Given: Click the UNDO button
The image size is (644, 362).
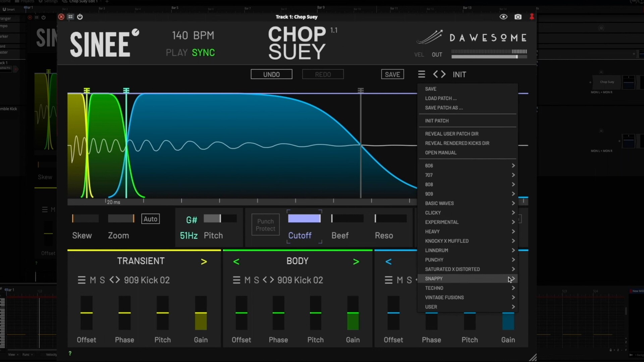Looking at the screenshot, I should click(x=271, y=74).
